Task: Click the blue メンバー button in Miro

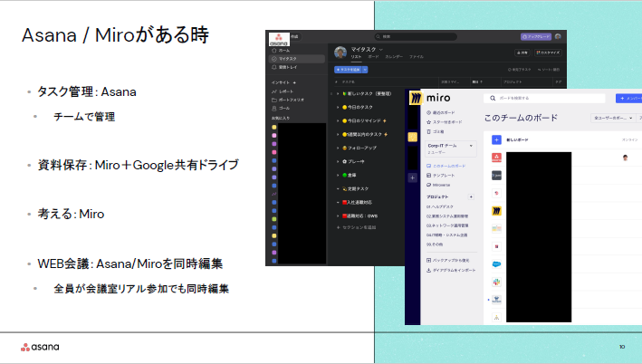Action: tap(629, 99)
